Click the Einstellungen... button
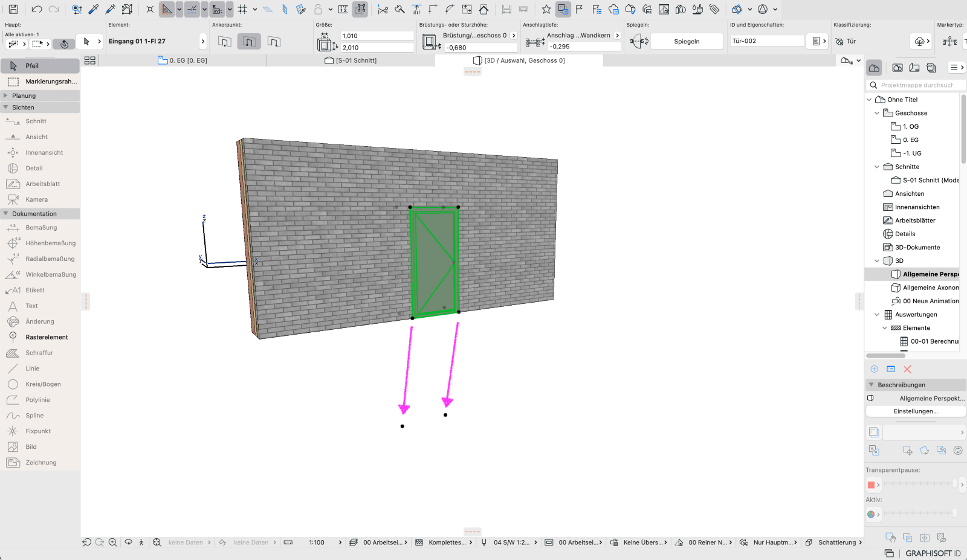 pos(916,411)
